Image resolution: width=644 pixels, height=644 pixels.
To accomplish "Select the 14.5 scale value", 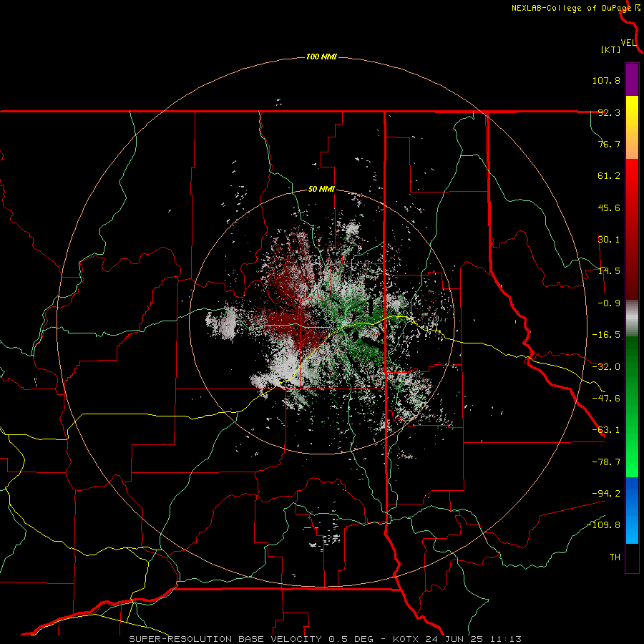I will (x=609, y=271).
